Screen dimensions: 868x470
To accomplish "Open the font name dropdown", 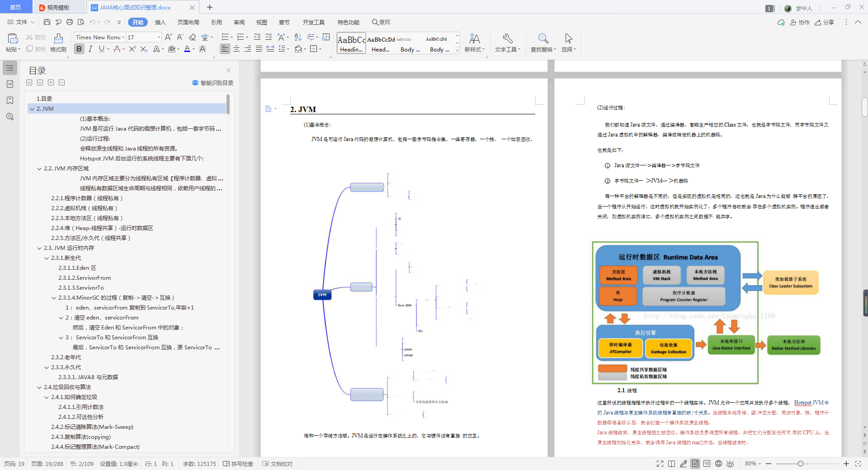I will click(122, 37).
